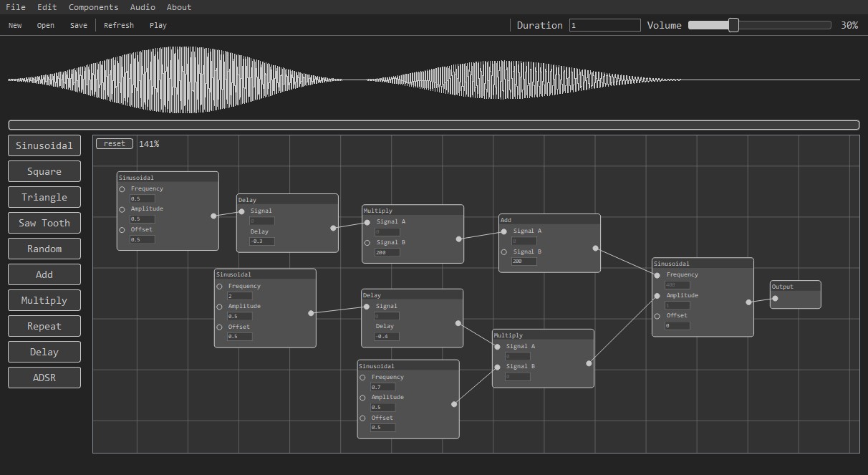Open the Components menu

pos(93,7)
